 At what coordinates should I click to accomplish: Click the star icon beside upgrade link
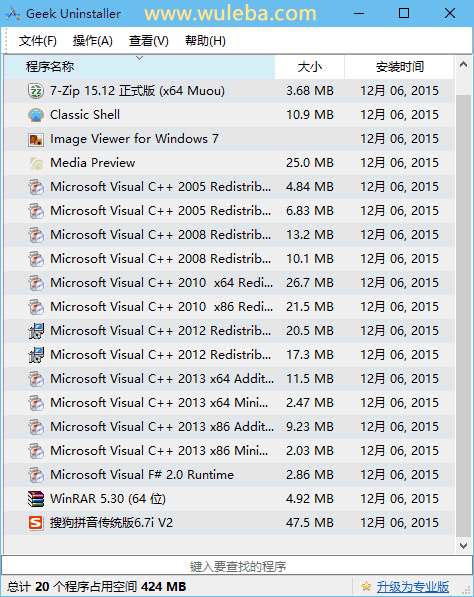[366, 586]
